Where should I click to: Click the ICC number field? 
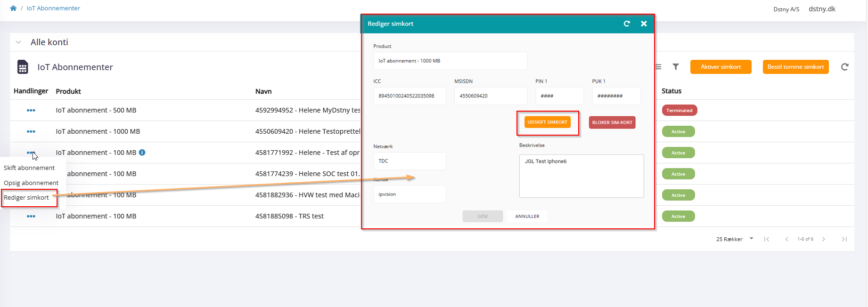(x=409, y=96)
